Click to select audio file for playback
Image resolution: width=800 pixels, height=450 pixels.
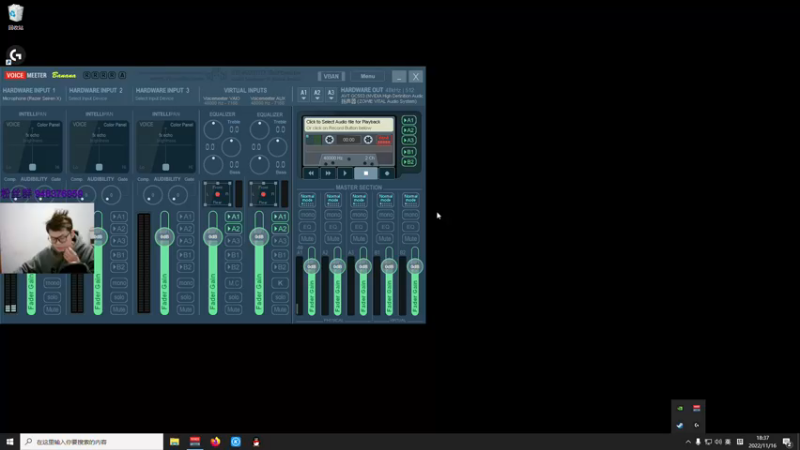click(x=349, y=124)
